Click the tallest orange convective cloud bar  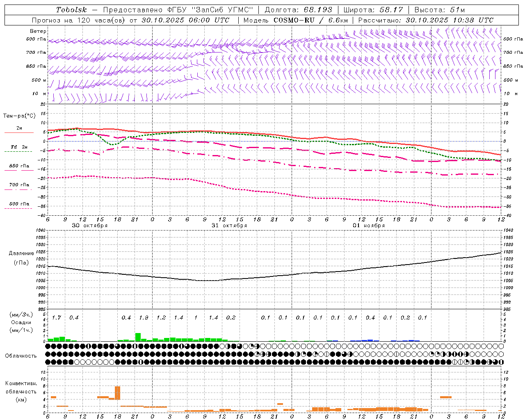117,393
